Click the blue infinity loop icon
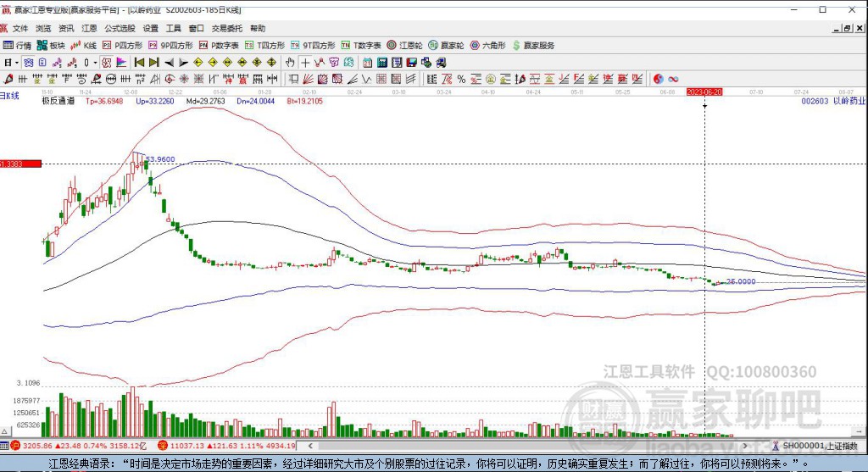Viewport: 868px width, 472px height. pyautogui.click(x=673, y=79)
